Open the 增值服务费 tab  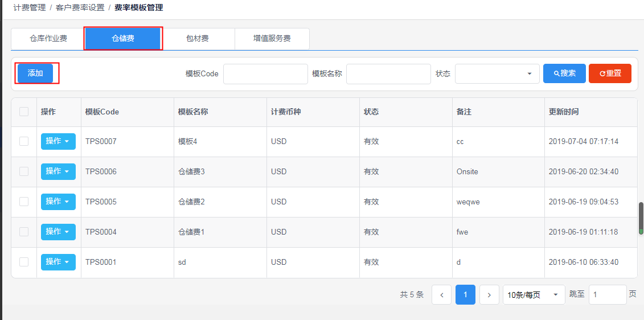272,39
